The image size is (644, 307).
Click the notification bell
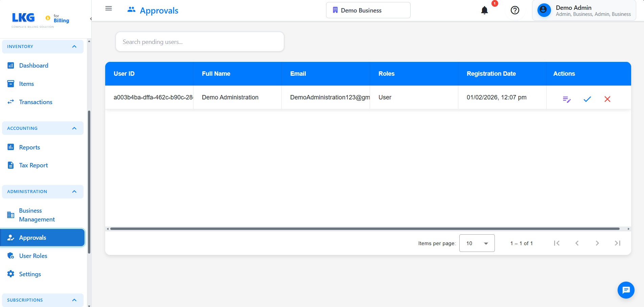[x=484, y=10]
